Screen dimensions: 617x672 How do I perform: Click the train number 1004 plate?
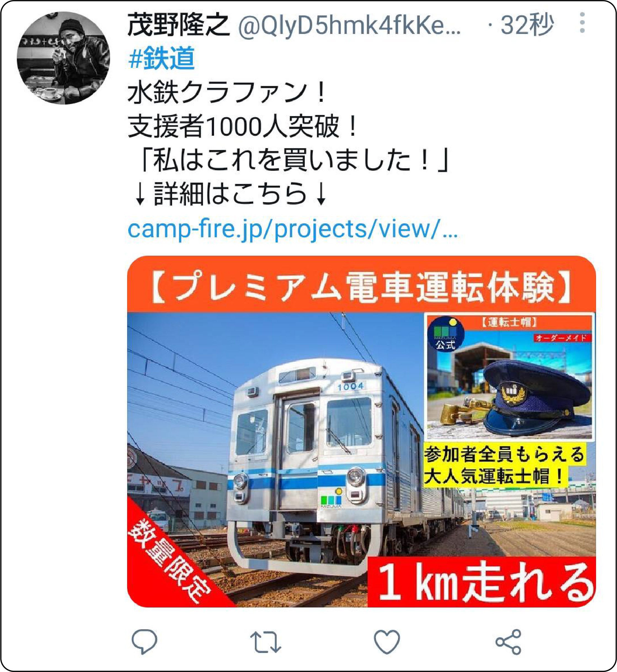click(x=350, y=387)
